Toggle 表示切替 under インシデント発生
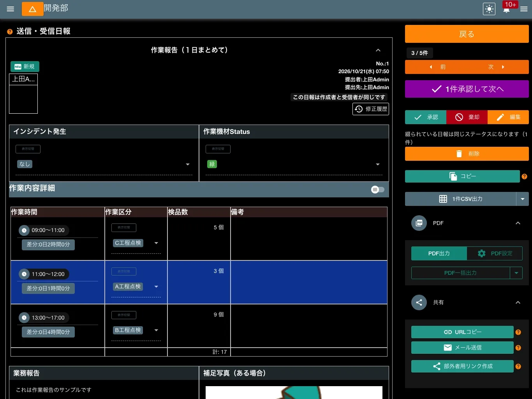This screenshot has height=399, width=532. pos(28,149)
